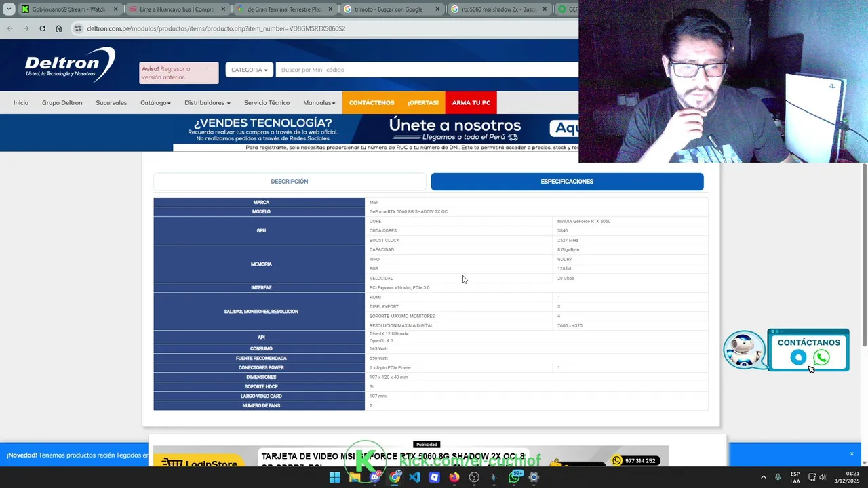
Task: Close the Goblinciano69 Stream tab
Action: coord(115,9)
